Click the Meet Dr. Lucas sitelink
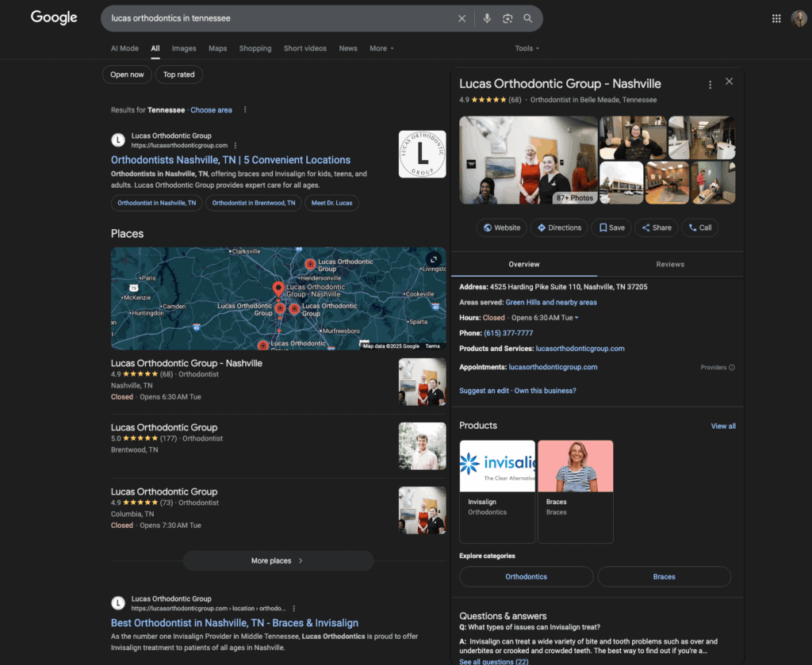The width and height of the screenshot is (812, 665). [x=332, y=203]
